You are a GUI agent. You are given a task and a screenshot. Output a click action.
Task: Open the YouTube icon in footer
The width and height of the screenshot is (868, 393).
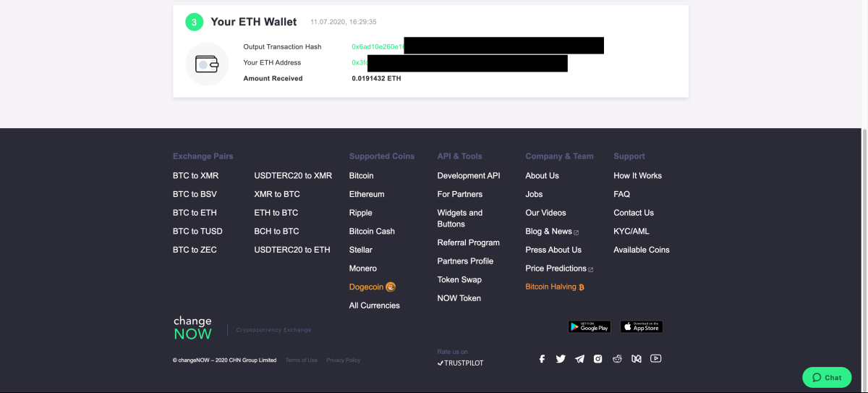click(x=656, y=358)
